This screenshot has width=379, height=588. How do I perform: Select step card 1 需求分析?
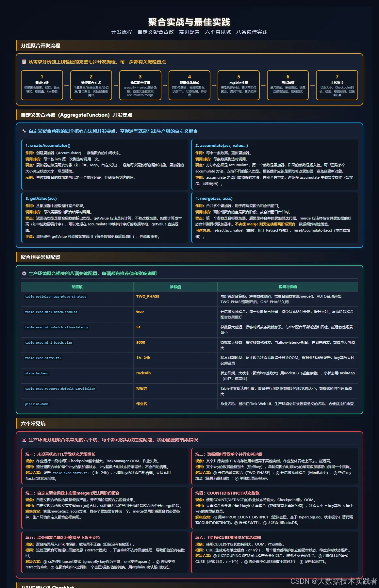click(x=42, y=85)
